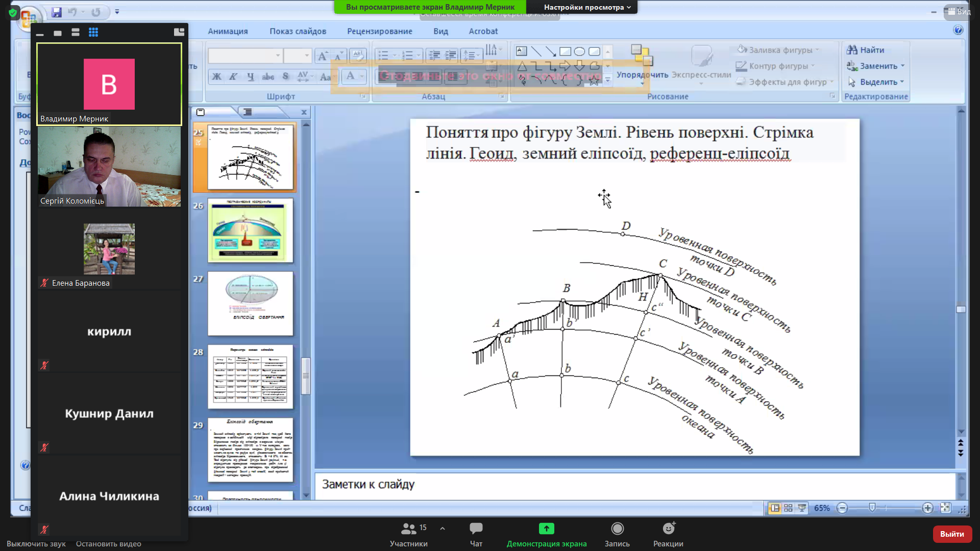Image resolution: width=980 pixels, height=551 pixels.
Task: Click the Save icon in quick access toolbar
Action: pyautogui.click(x=57, y=12)
